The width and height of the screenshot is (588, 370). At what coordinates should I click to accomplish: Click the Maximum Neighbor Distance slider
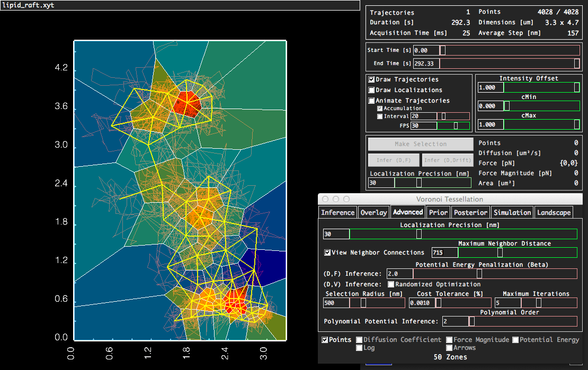pos(518,252)
